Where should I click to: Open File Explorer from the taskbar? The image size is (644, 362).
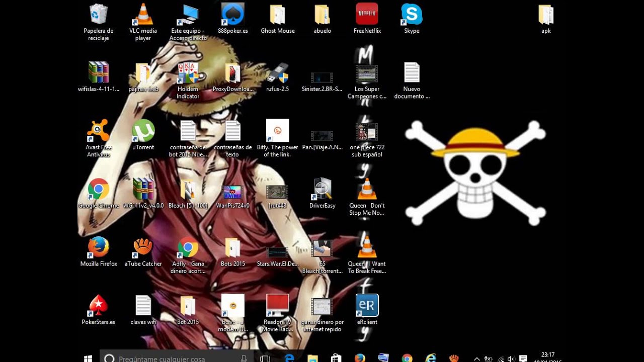pos(312,358)
